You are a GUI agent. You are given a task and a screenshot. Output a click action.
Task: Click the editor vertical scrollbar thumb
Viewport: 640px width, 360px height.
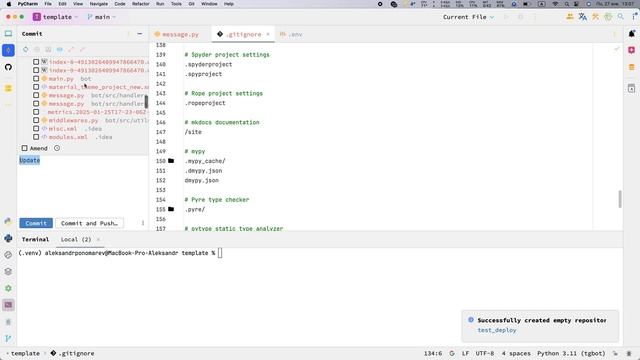pos(620,199)
